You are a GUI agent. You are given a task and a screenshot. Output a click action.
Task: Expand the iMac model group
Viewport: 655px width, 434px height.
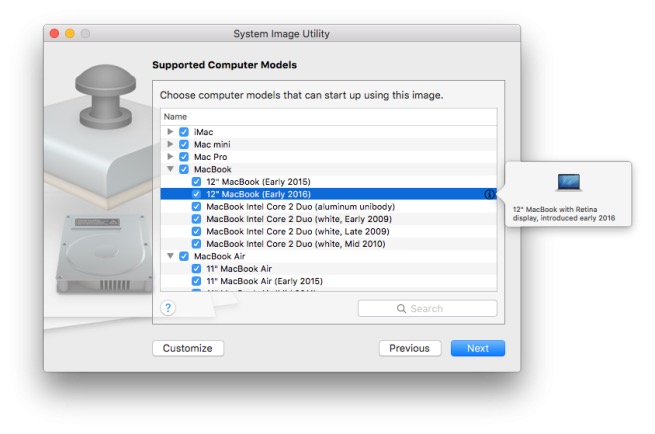coord(170,132)
